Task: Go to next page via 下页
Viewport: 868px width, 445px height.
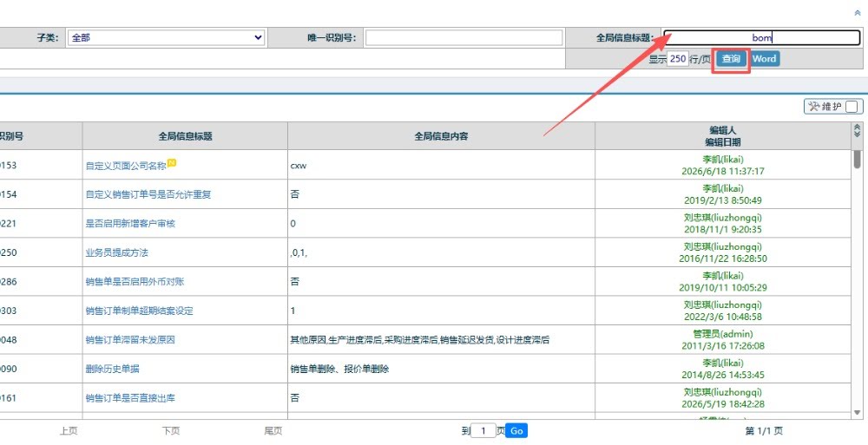Action: 171,430
